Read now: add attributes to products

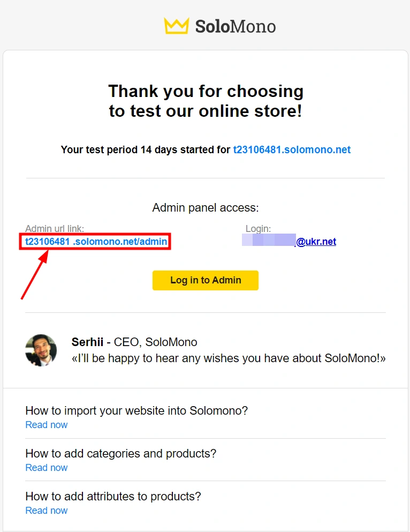tap(47, 511)
